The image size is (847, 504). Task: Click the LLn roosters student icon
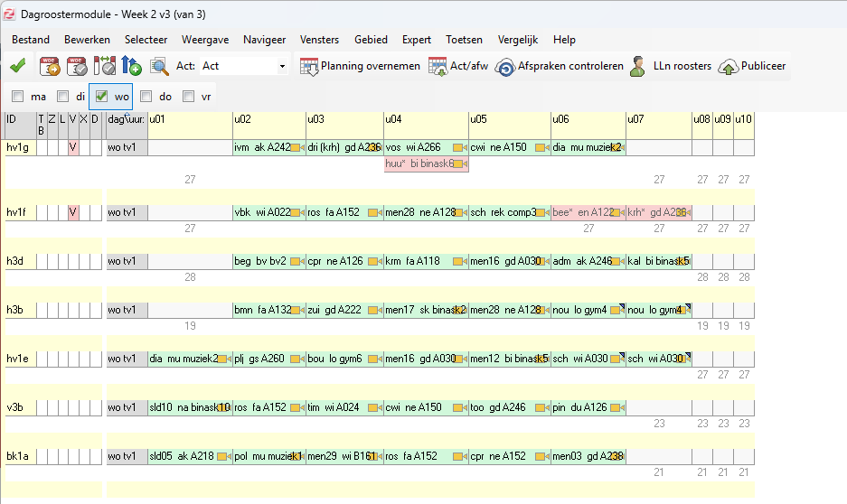pos(638,66)
